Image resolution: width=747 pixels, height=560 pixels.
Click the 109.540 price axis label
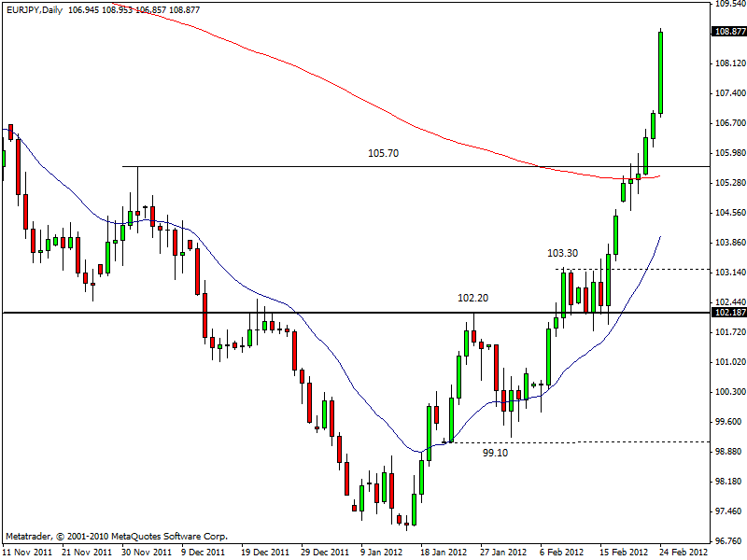(x=728, y=4)
